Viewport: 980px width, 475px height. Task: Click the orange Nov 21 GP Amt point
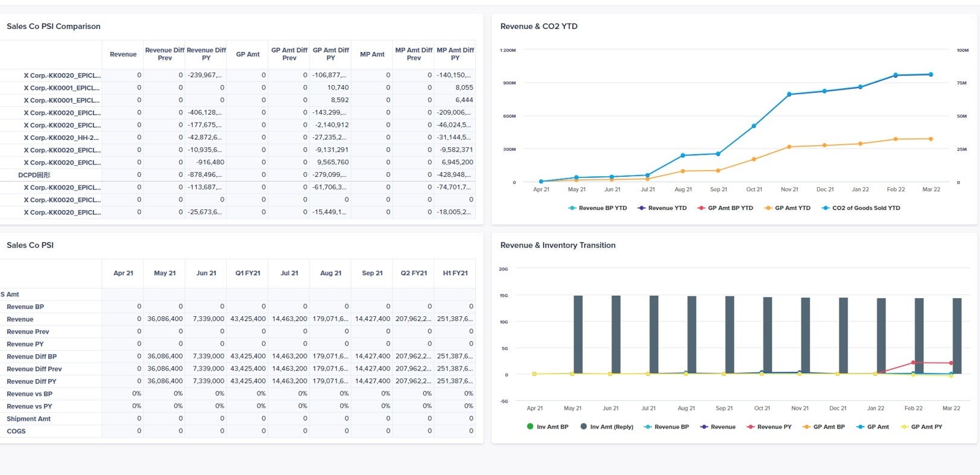click(789, 147)
